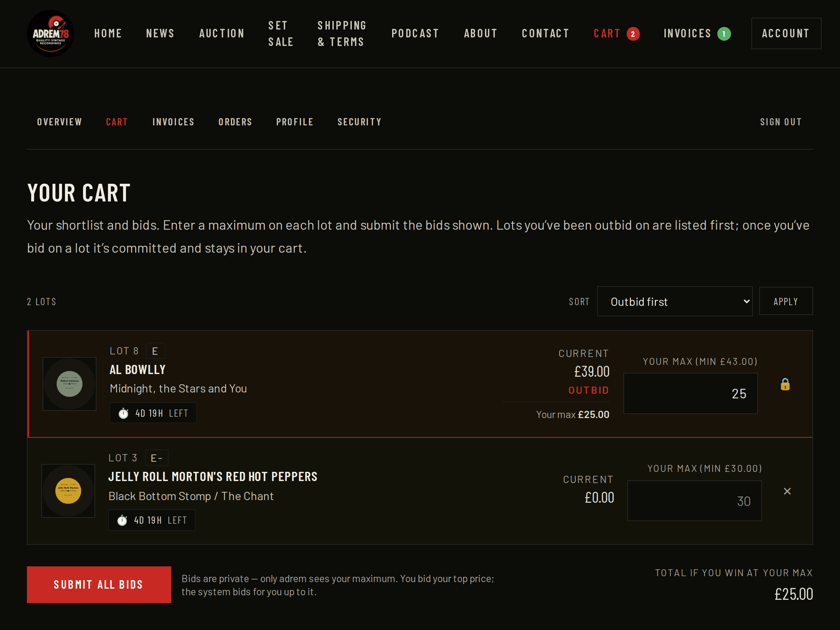This screenshot has width=840, height=630.
Task: Open Cart in top navigation
Action: point(607,33)
